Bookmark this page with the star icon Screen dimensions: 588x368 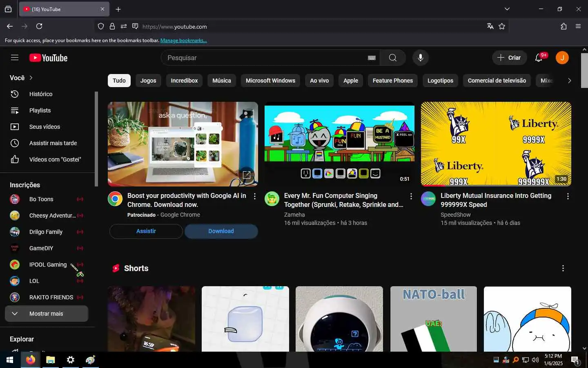click(502, 26)
